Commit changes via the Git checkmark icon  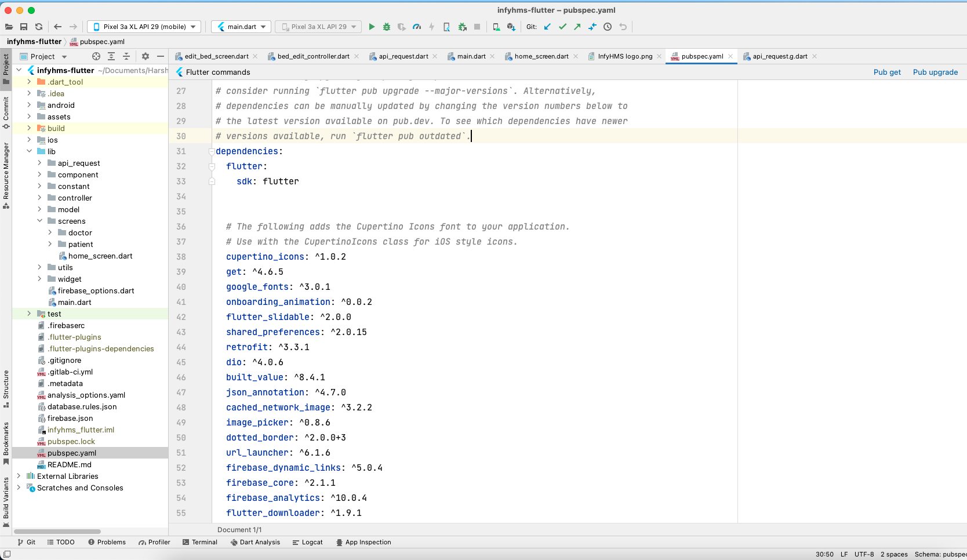coord(562,27)
